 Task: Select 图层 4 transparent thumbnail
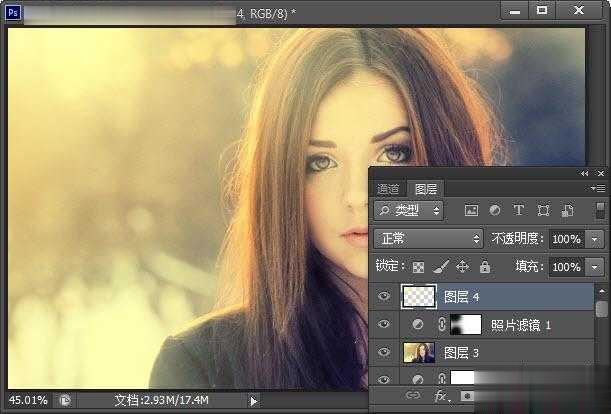[x=419, y=296]
